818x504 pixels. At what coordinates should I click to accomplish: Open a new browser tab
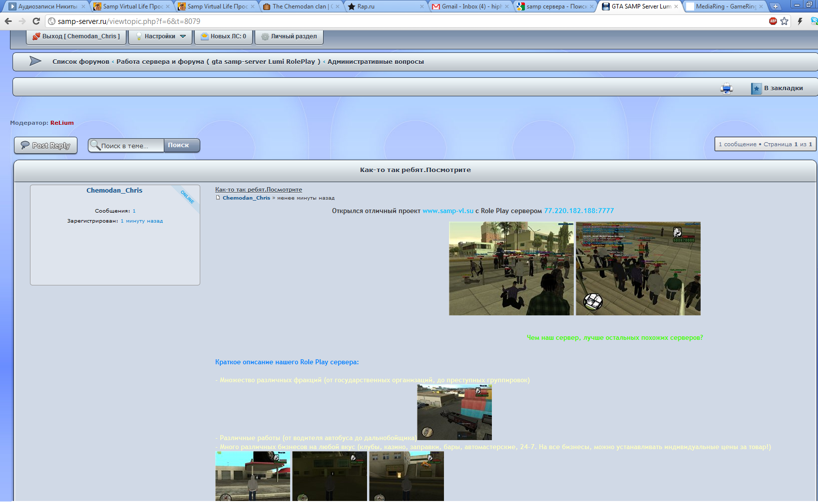click(x=775, y=6)
